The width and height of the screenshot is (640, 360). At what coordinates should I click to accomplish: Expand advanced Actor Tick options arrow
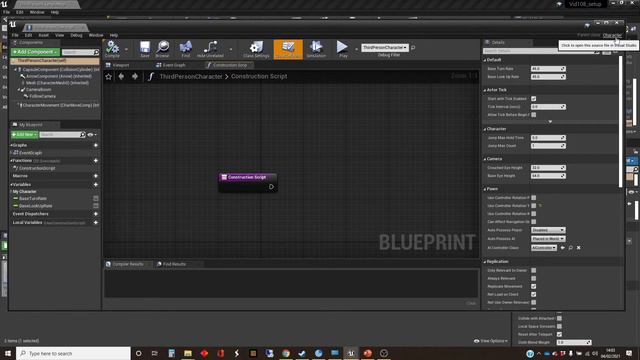(550, 122)
